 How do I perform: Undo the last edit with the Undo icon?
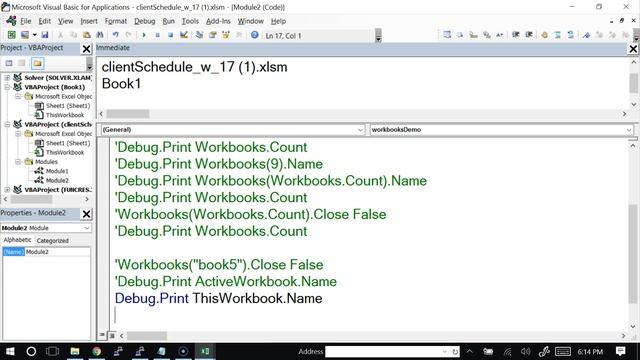point(116,35)
